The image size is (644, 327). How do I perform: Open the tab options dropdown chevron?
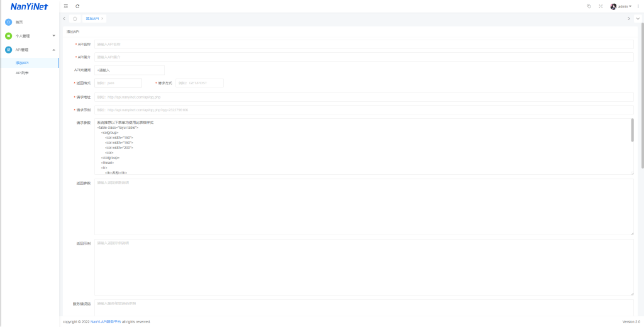click(638, 19)
